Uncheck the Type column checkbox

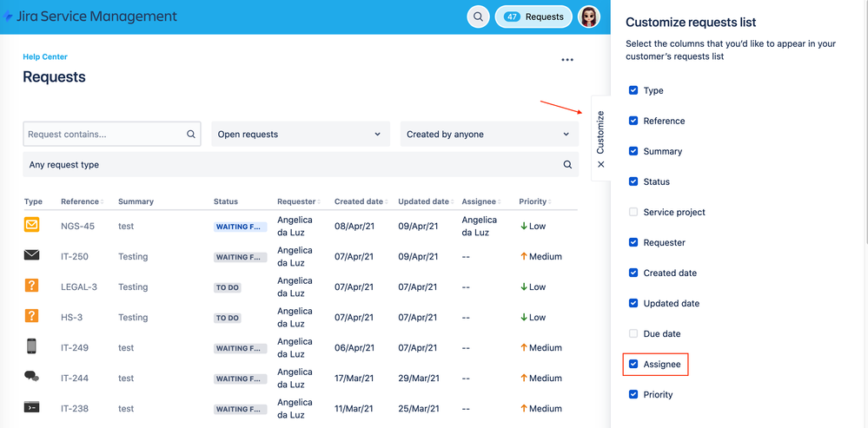(x=633, y=90)
